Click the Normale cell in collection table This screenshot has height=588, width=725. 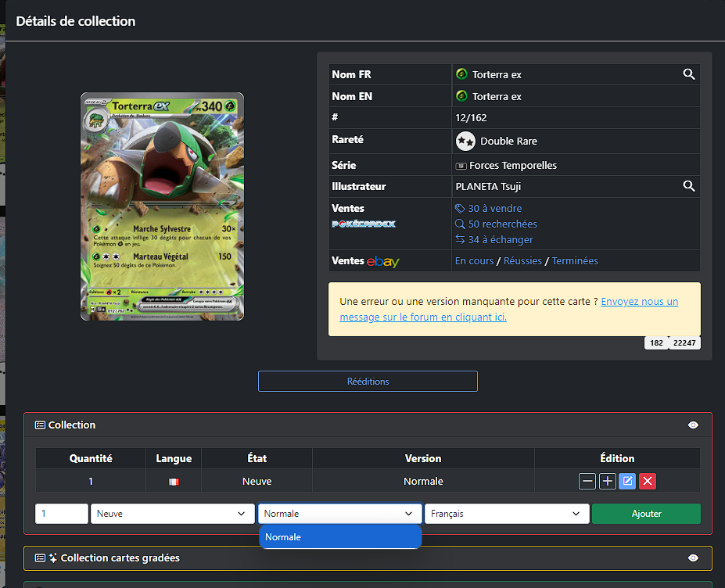[x=423, y=481]
